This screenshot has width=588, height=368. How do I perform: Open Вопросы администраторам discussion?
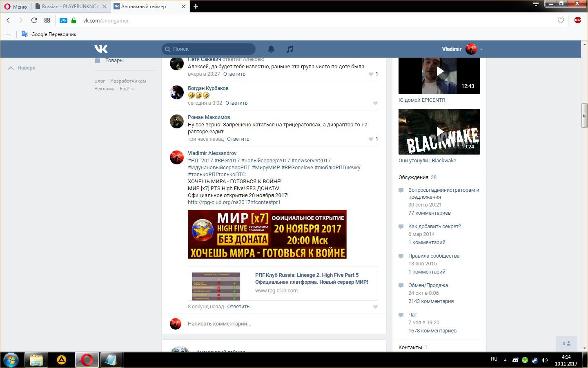(x=444, y=193)
